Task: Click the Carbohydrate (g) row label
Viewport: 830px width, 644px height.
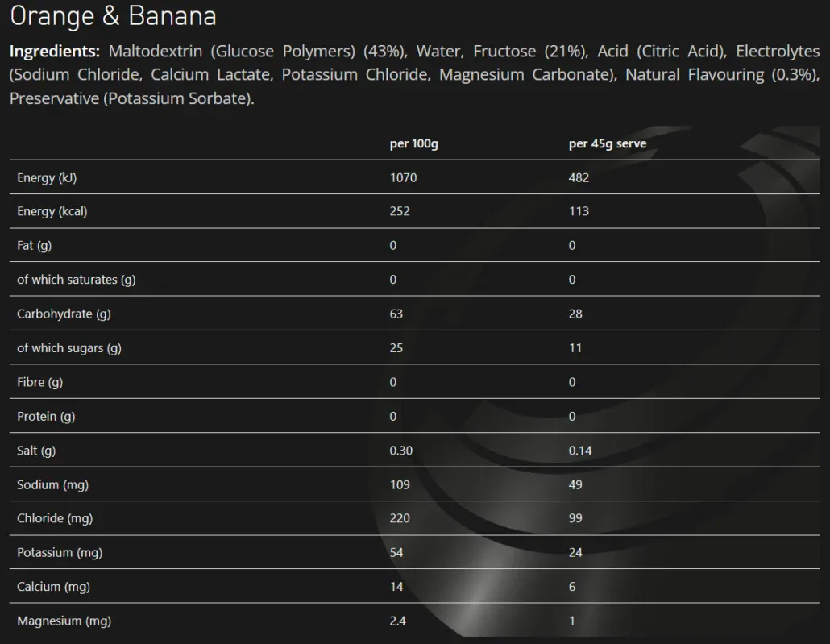Action: [64, 314]
